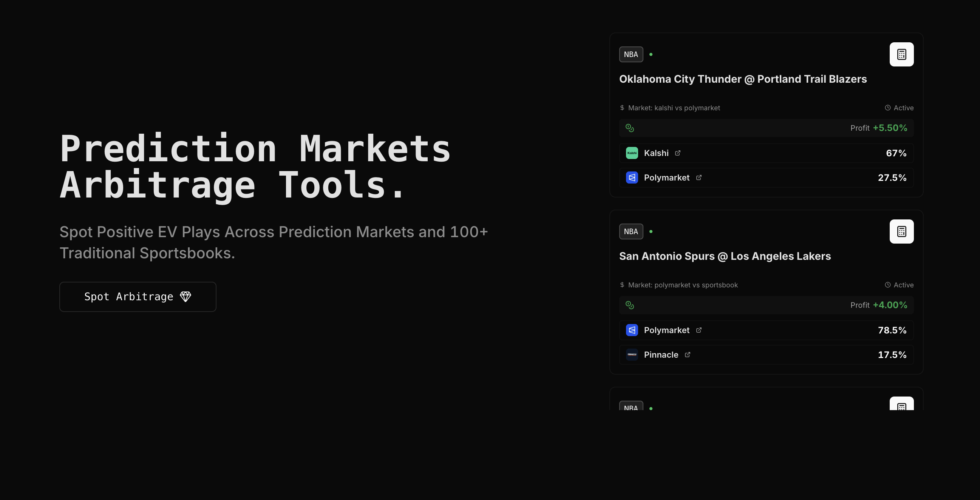980x500 pixels.
Task: Select the NBA tag on the Spurs card
Action: coord(631,231)
